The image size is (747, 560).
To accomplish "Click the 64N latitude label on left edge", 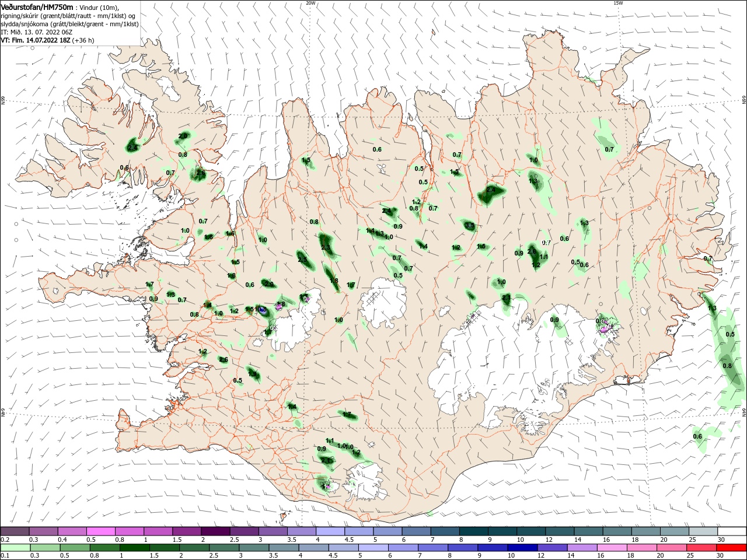I will point(3,413).
